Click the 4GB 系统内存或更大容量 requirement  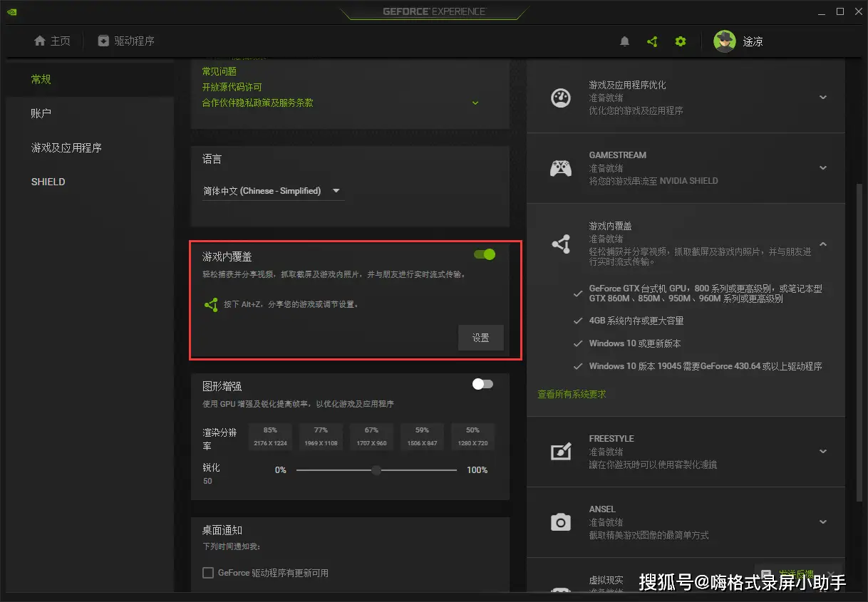coord(636,321)
